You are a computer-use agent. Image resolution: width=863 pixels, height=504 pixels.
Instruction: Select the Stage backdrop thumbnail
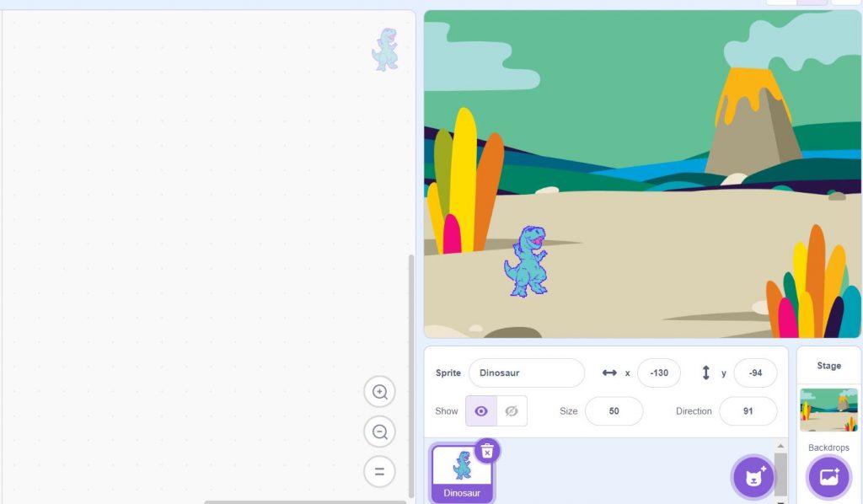pos(828,410)
